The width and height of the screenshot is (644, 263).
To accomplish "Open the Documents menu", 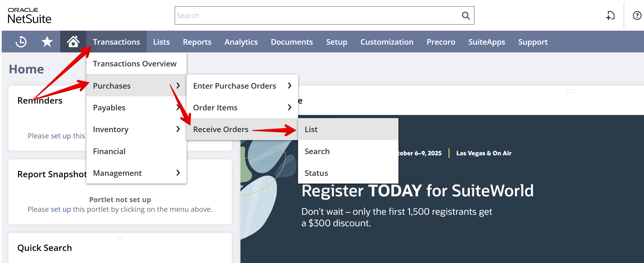I will (292, 42).
